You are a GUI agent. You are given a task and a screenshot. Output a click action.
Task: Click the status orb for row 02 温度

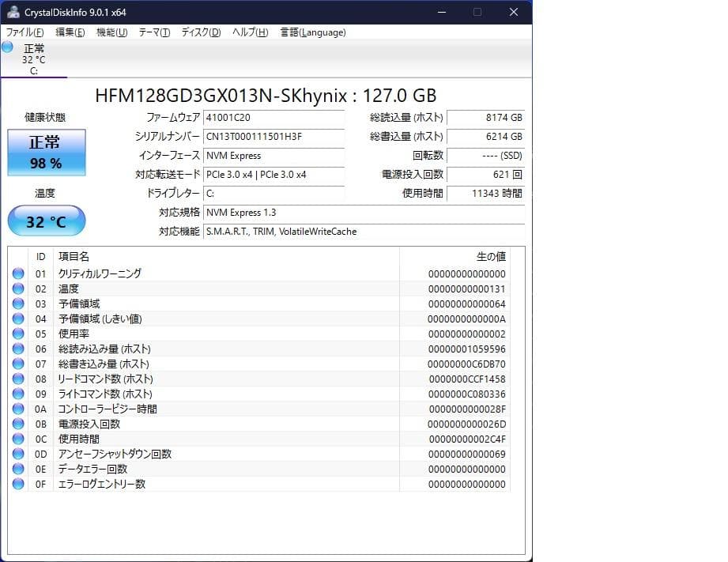[18, 289]
